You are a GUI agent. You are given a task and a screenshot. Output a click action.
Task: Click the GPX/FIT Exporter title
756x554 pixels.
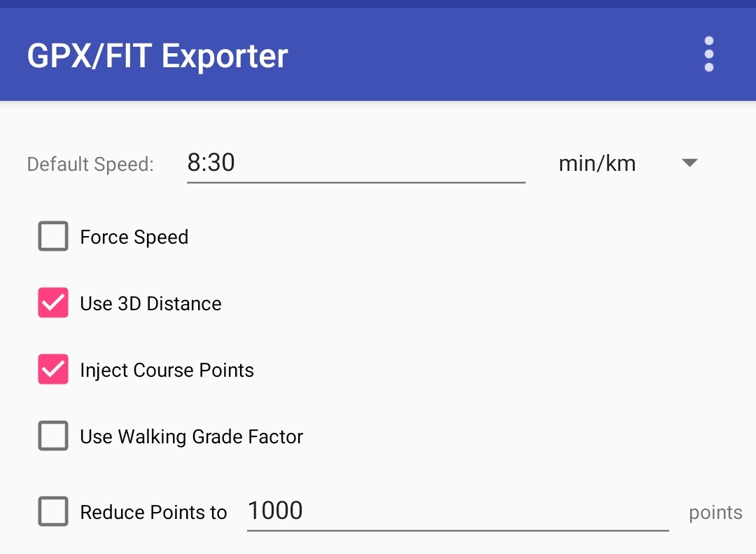click(x=157, y=56)
